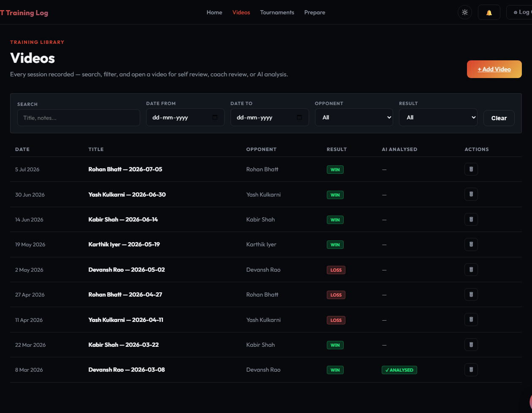Image resolution: width=532 pixels, height=413 pixels.
Task: Click the date cell 19 May 2026
Action: [30, 244]
